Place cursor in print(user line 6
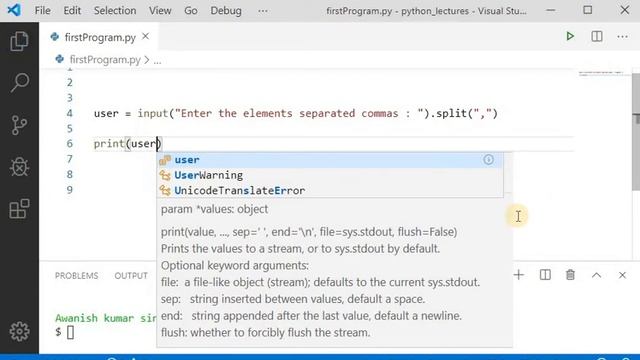 (127, 144)
